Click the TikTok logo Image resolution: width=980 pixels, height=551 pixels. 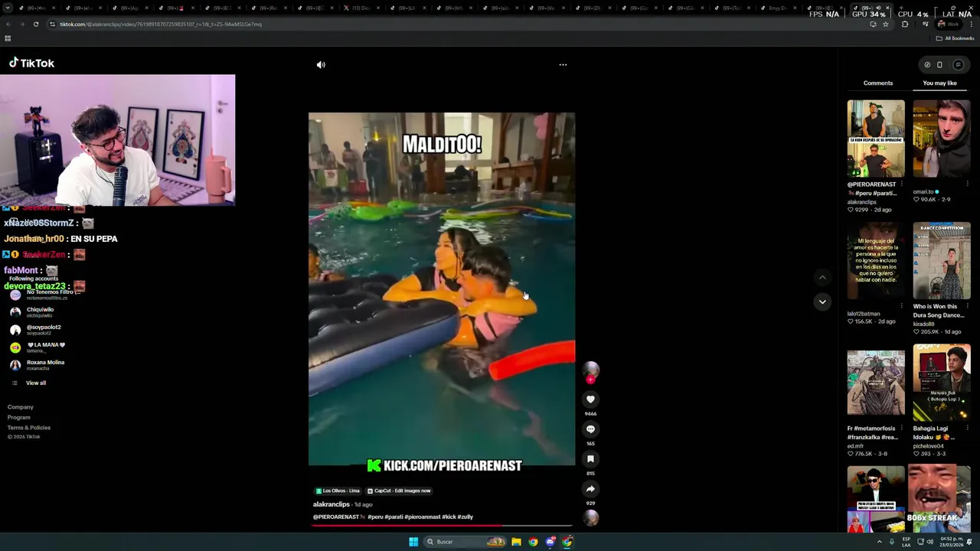(31, 63)
